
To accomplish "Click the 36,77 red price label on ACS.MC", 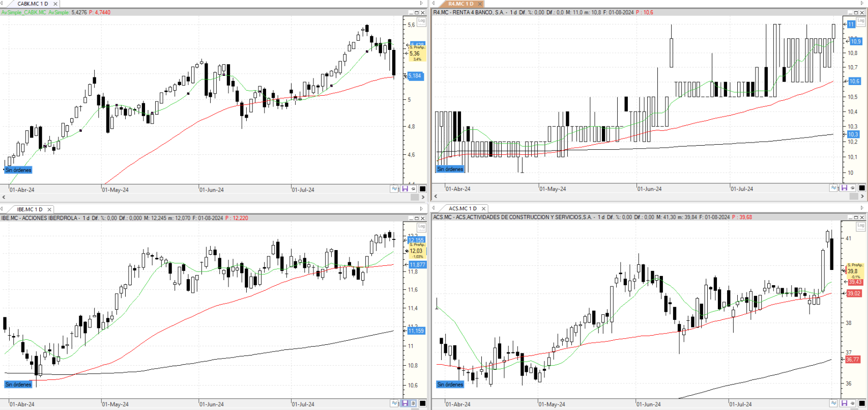I will tap(853, 360).
